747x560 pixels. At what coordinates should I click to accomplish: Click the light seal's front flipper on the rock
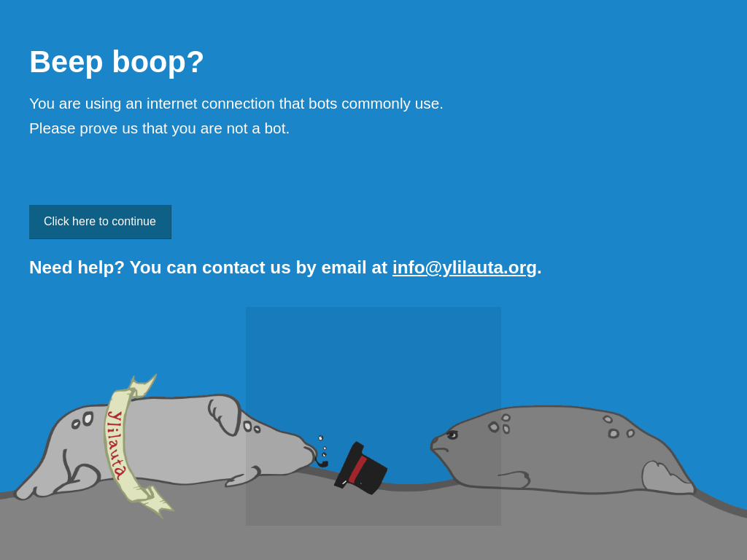pos(243,477)
